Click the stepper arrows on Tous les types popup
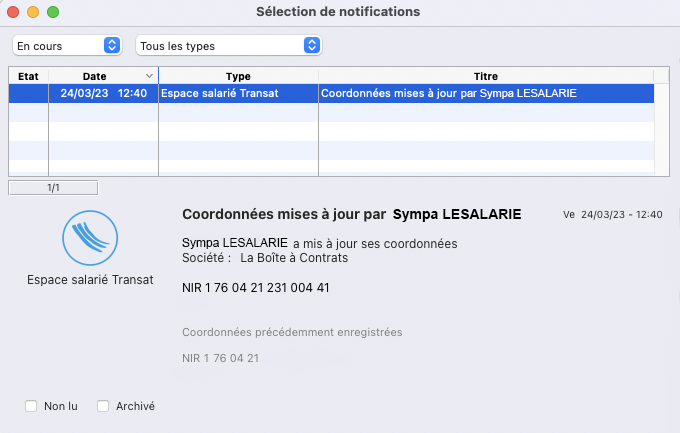 click(312, 45)
